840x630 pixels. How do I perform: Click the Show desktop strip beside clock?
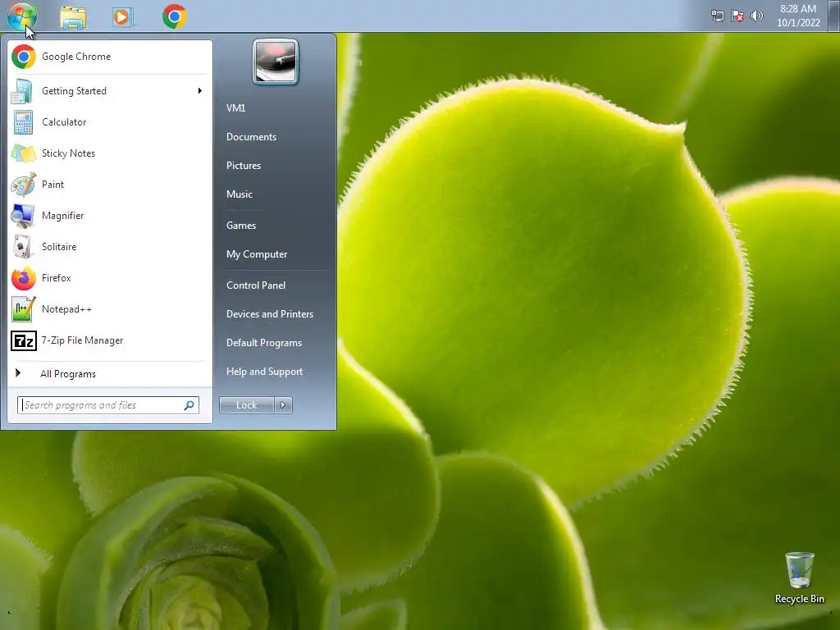pos(834,16)
